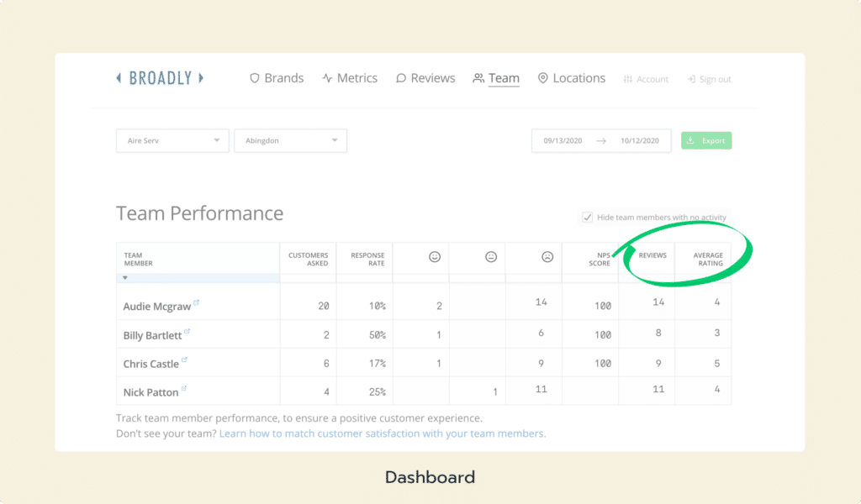Viewport: 861px width, 504px height.
Task: Switch to the Metrics tab
Action: (350, 78)
